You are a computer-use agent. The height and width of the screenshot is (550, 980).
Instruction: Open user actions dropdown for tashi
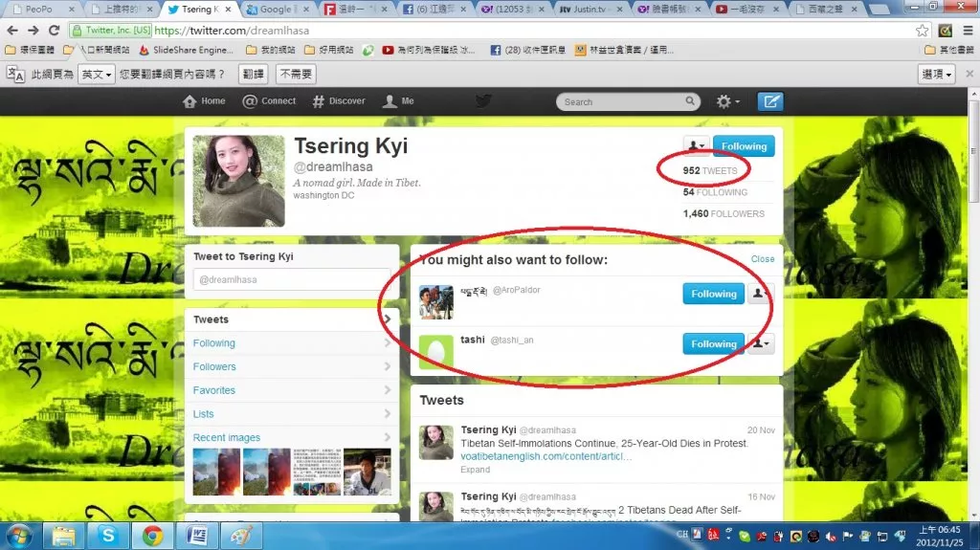761,343
